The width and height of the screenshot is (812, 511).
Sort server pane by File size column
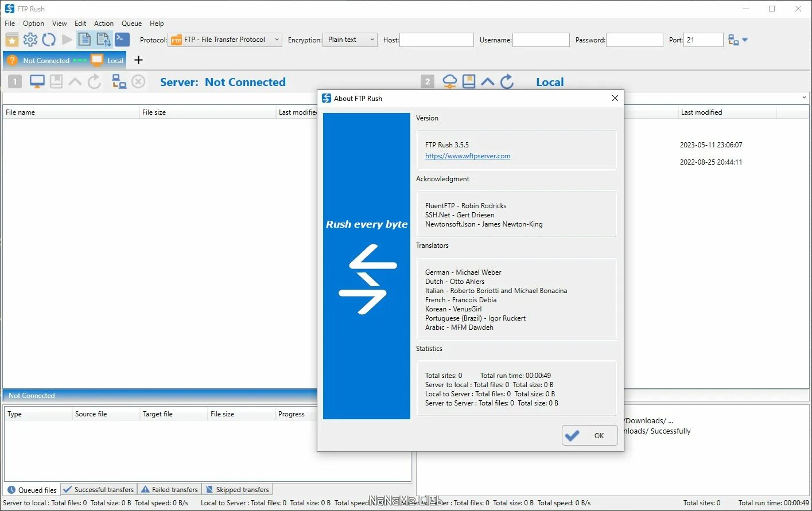coord(207,112)
